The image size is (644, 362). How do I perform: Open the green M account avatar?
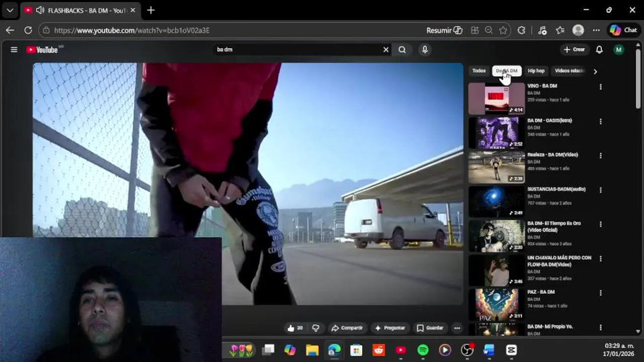[x=619, y=50]
